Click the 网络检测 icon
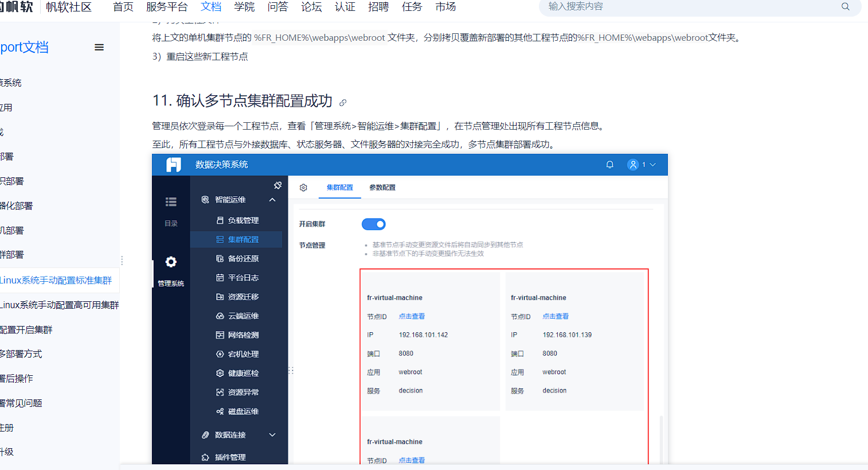868x470 pixels. click(x=220, y=335)
